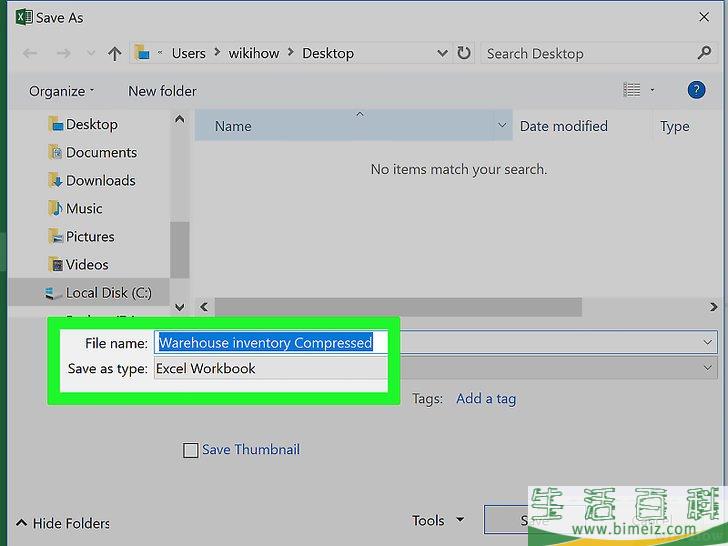
Task: Select the Music folder in sidebar
Action: (84, 208)
